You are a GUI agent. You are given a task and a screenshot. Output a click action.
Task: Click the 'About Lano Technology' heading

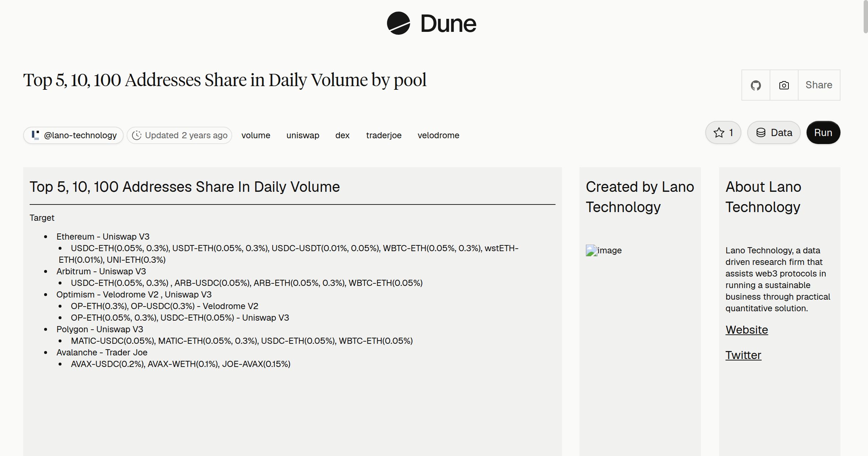click(763, 197)
